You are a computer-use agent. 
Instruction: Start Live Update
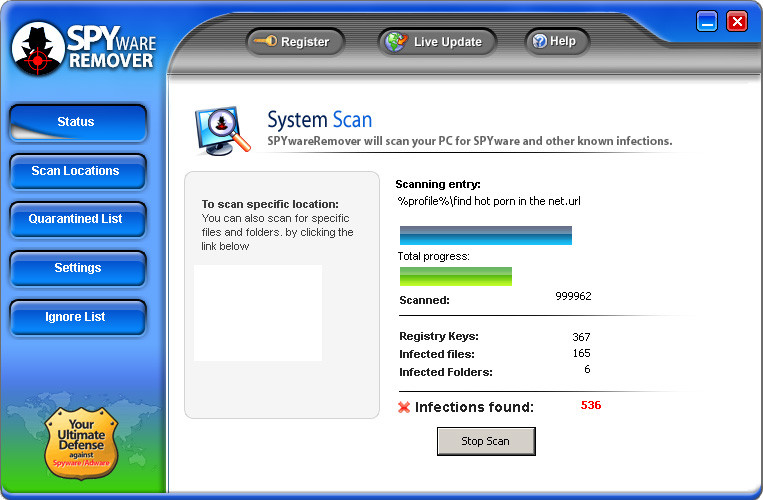point(437,42)
